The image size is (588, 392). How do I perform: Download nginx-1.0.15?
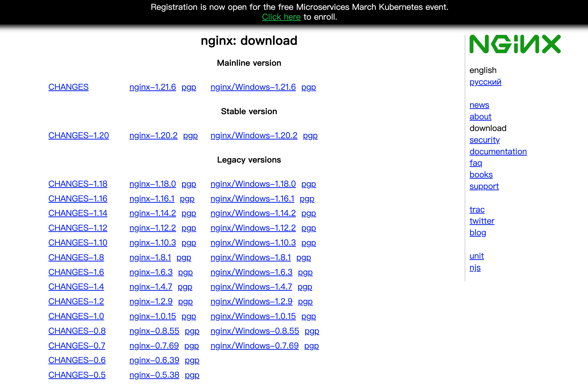pos(153,316)
